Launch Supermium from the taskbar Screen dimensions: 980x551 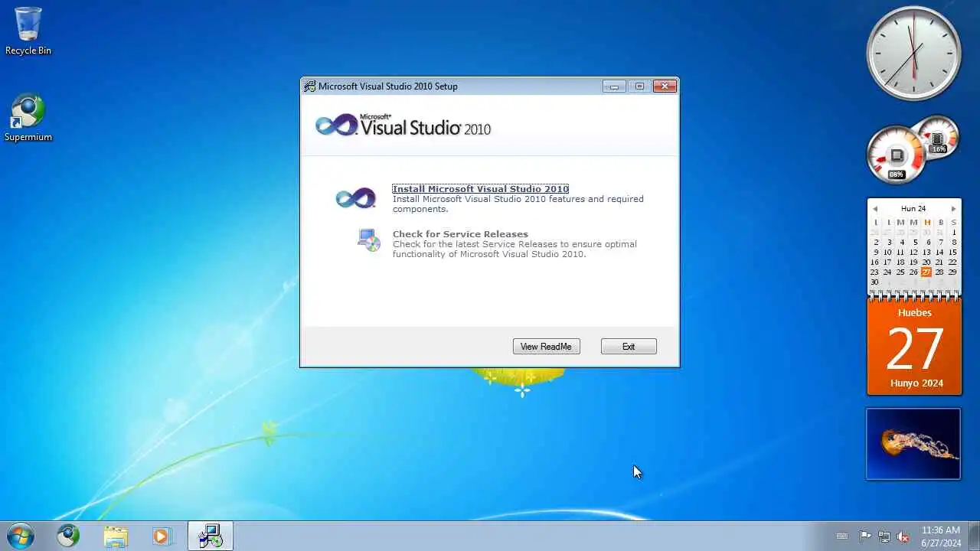tap(68, 536)
